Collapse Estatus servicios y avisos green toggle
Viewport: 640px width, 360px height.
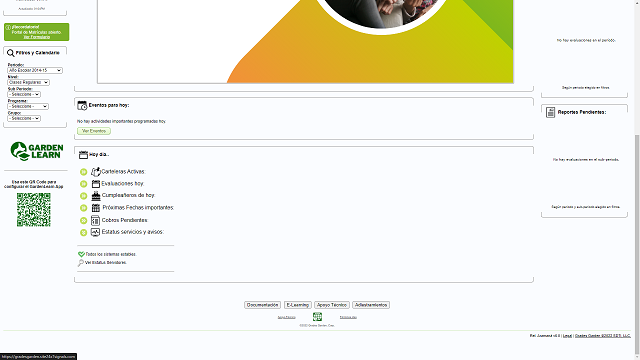(x=84, y=233)
